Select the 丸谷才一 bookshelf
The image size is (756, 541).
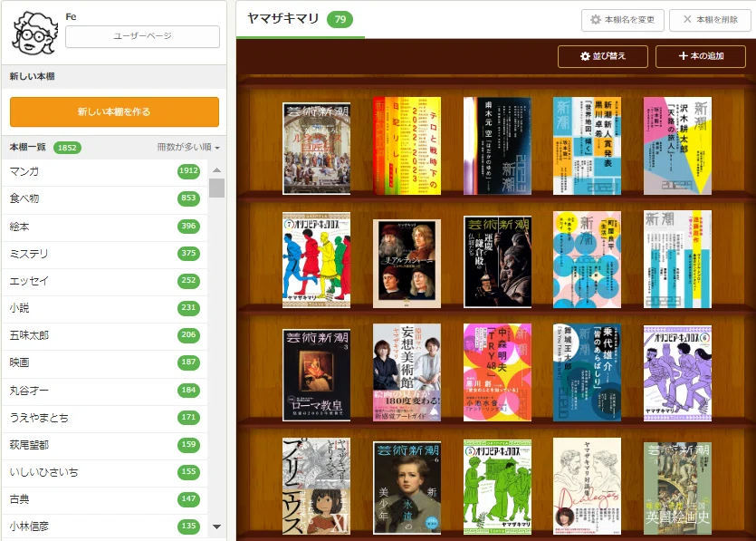point(105,390)
